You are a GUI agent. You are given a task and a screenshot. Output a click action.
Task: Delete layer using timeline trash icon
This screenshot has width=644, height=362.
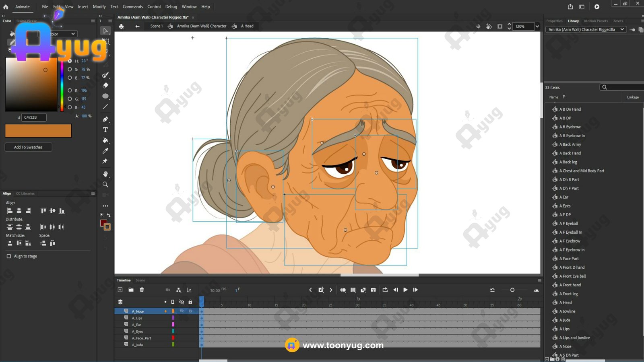click(x=142, y=290)
